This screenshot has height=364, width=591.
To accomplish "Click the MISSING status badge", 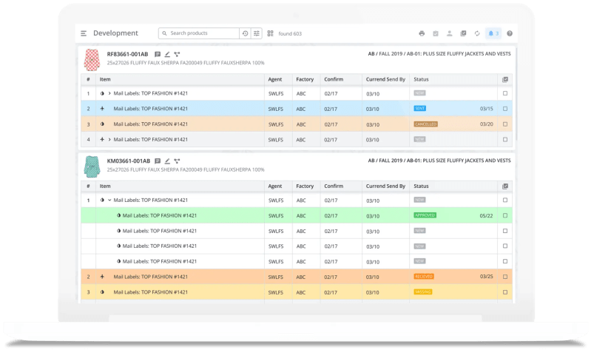I will [423, 291].
